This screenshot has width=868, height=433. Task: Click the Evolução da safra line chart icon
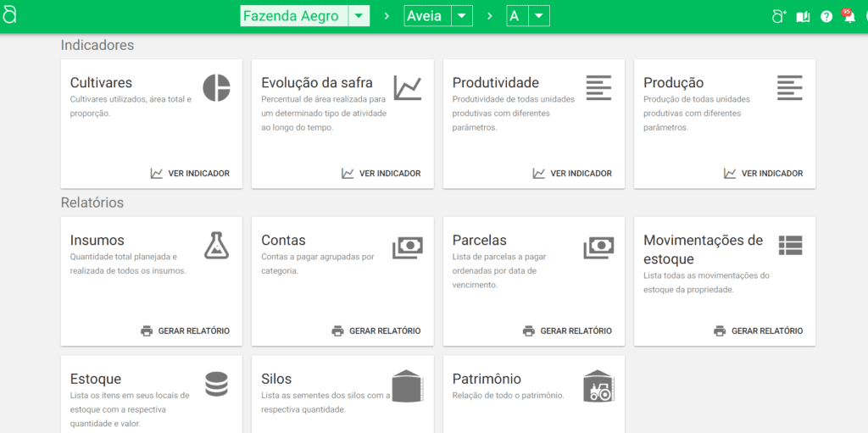pyautogui.click(x=407, y=87)
